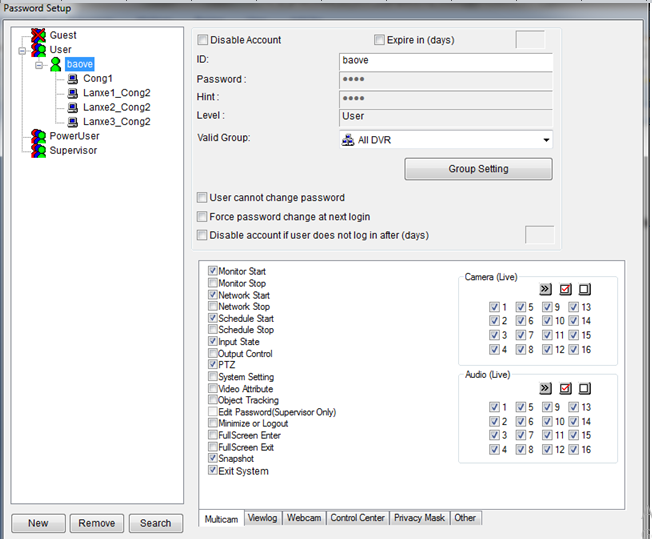Screen dimensions: 652x539
Task: Click the Guest group icon in tree
Action: (39, 36)
